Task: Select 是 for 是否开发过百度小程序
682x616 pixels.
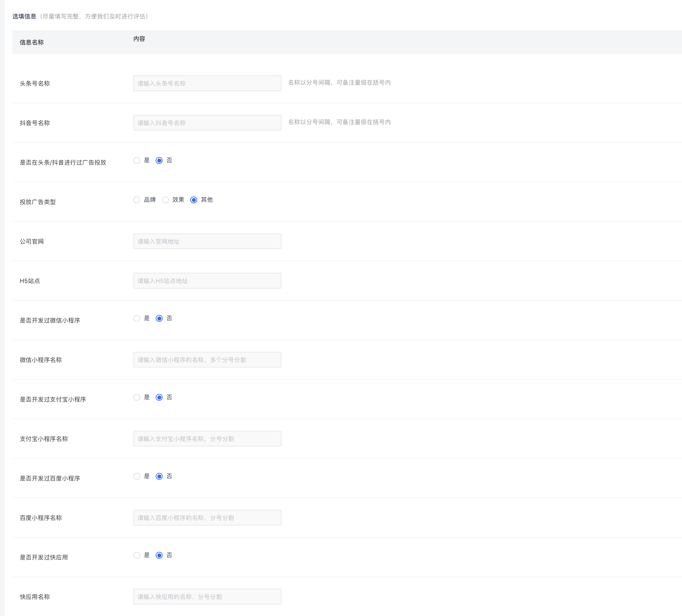Action: (137, 476)
